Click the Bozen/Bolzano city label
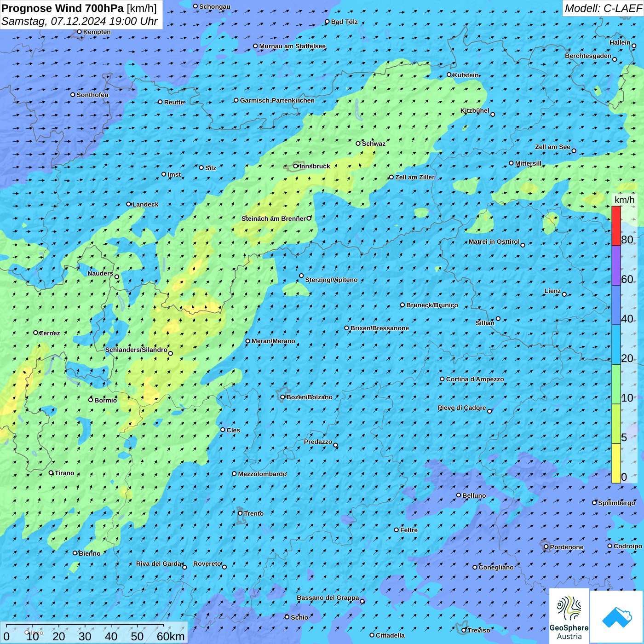This screenshot has height=644, width=644. [309, 397]
